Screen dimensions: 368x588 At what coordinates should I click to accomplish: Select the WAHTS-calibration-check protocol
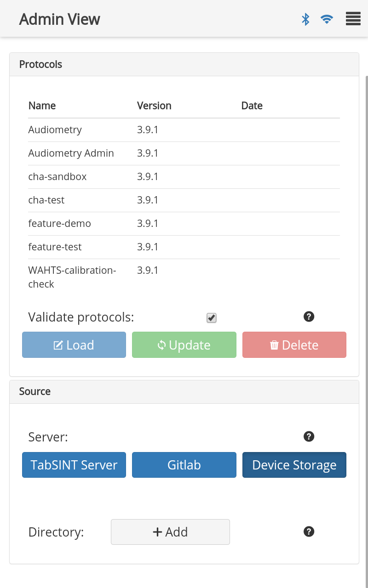click(x=184, y=277)
